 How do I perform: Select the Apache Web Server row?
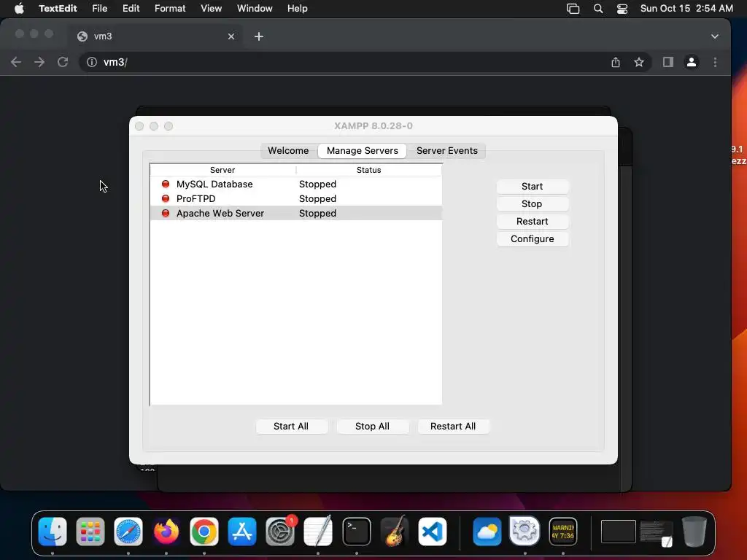click(296, 214)
